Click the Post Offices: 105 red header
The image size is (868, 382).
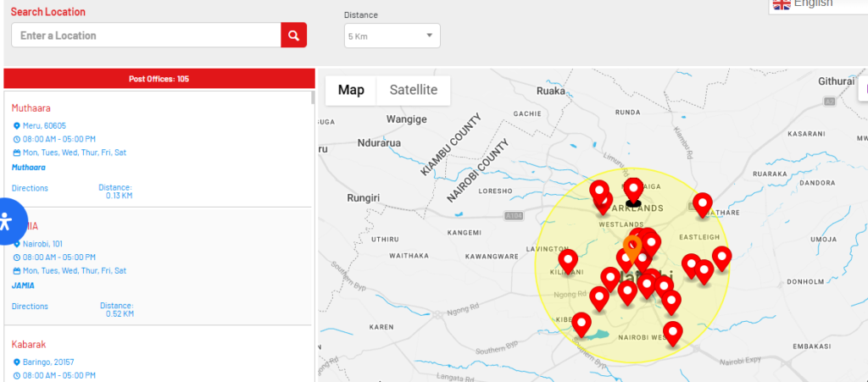coord(159,79)
